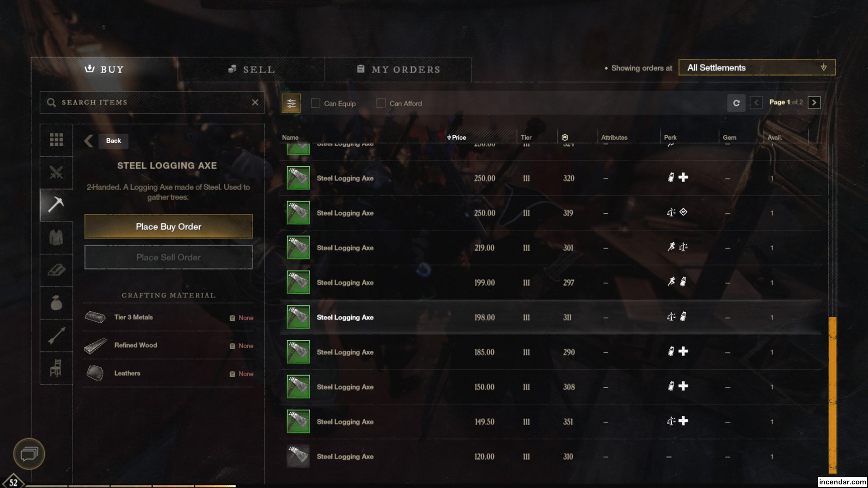Open the all-categories grid icon
The width and height of the screenshot is (868, 488).
click(x=56, y=140)
